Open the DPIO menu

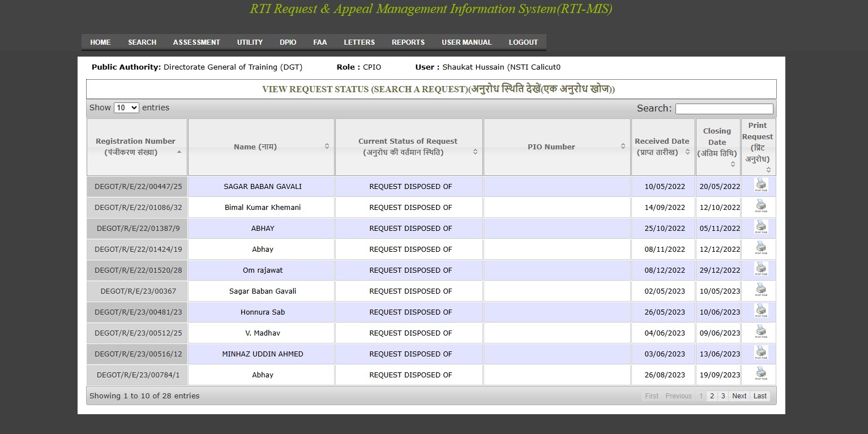[x=288, y=42]
